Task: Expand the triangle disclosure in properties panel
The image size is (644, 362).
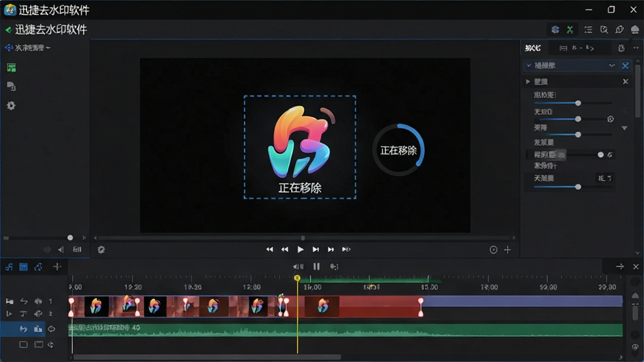Action: [x=528, y=82]
